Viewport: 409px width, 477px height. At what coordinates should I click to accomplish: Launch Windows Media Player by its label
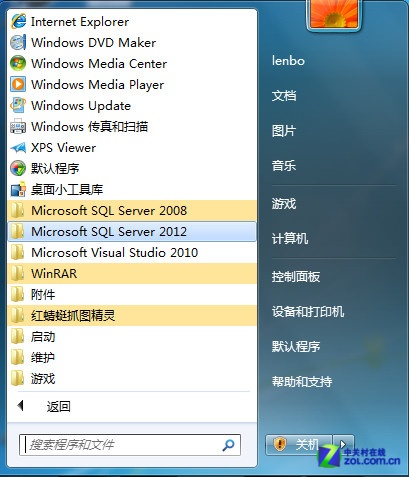coord(97,85)
